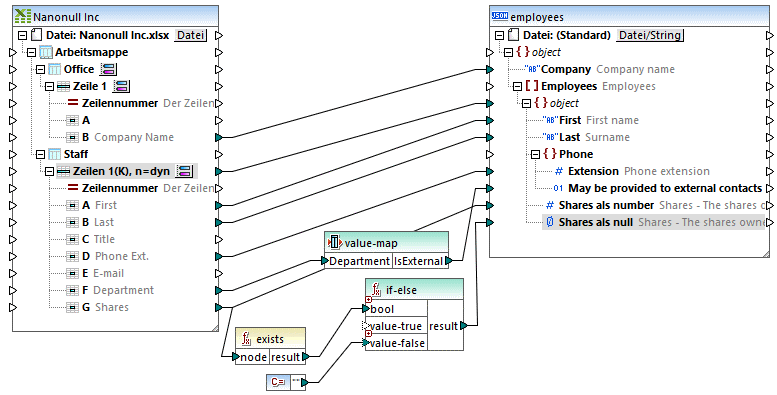This screenshot has width=777, height=395.
Task: Click the Nanonull Inc component title bar
Action: point(115,16)
